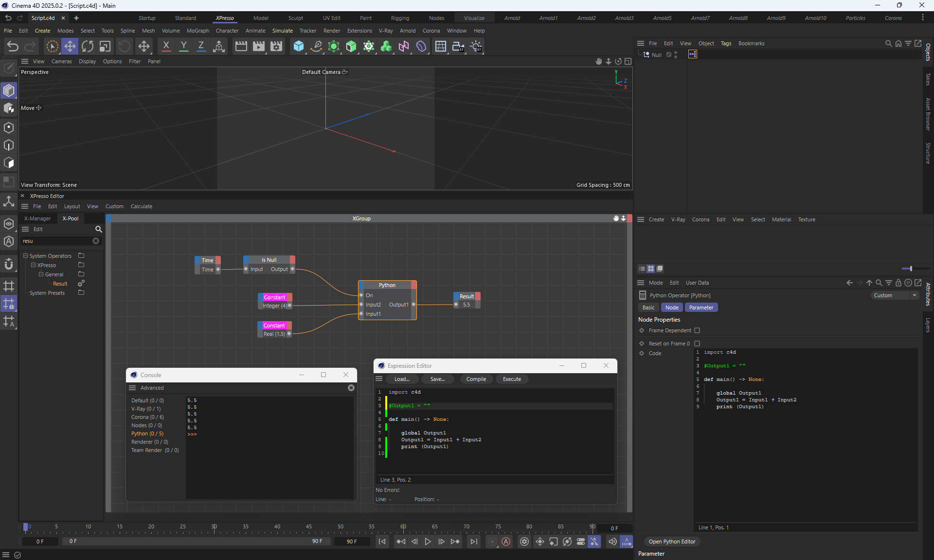Image resolution: width=934 pixels, height=560 pixels.
Task: Click the search icon in the X-Pool panel
Action: pyautogui.click(x=98, y=229)
